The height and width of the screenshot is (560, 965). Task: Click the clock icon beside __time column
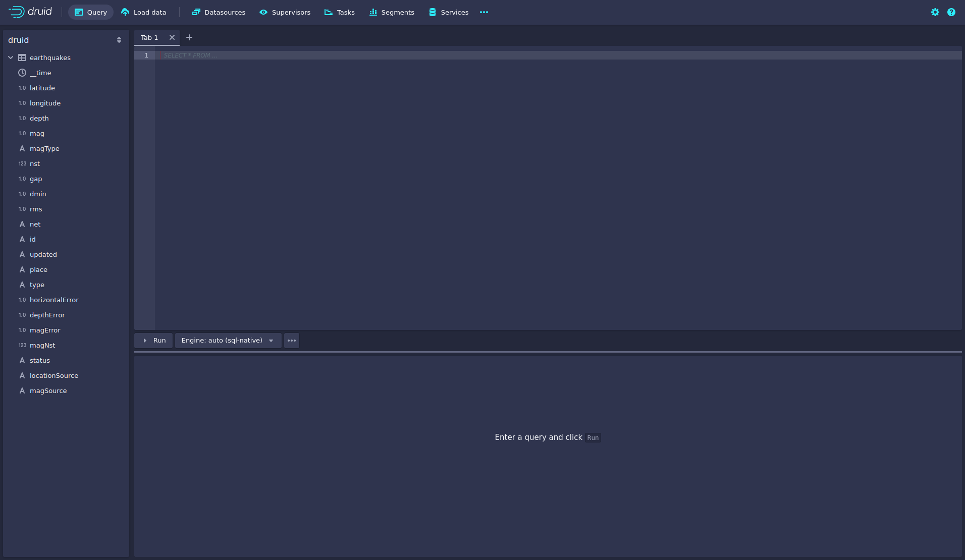(x=22, y=73)
